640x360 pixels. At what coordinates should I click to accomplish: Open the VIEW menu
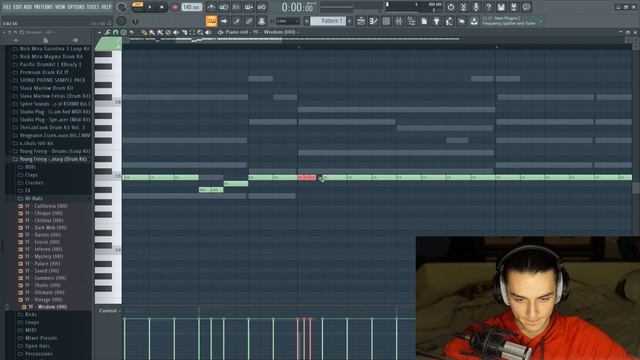(x=60, y=7)
